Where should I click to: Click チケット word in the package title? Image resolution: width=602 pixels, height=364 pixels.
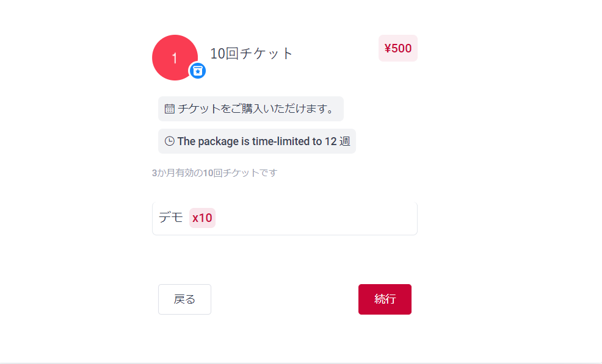point(266,53)
